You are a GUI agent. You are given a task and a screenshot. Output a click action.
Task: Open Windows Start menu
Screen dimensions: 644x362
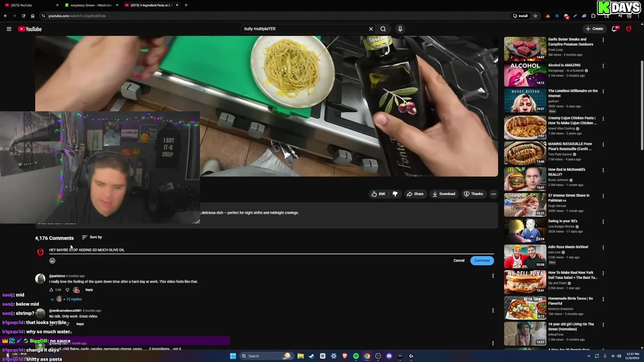pyautogui.click(x=233, y=356)
